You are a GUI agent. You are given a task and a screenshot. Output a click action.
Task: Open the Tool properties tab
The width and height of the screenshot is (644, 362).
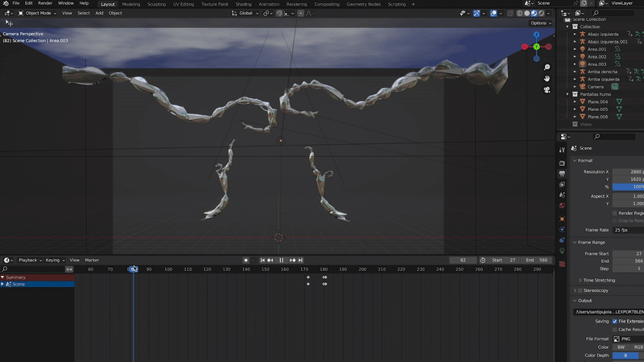pos(562,150)
